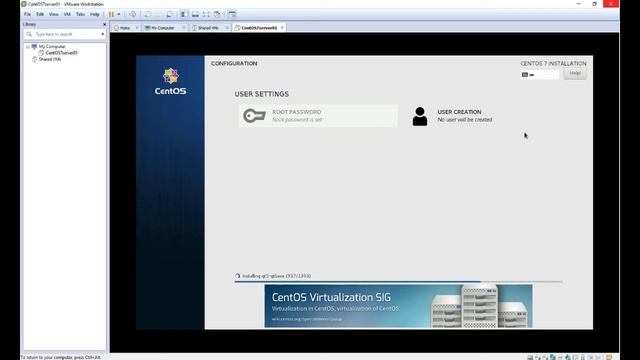
Task: Open the Help menu in the menu bar
Action: pos(95,14)
